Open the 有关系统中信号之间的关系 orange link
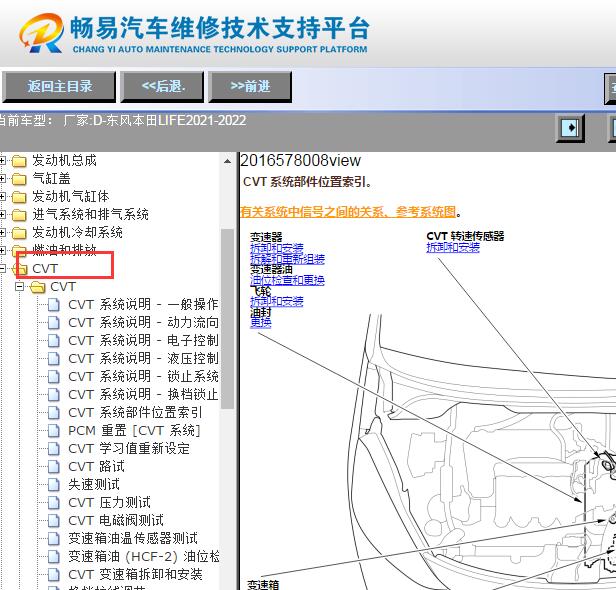The image size is (616, 590). pyautogui.click(x=348, y=212)
